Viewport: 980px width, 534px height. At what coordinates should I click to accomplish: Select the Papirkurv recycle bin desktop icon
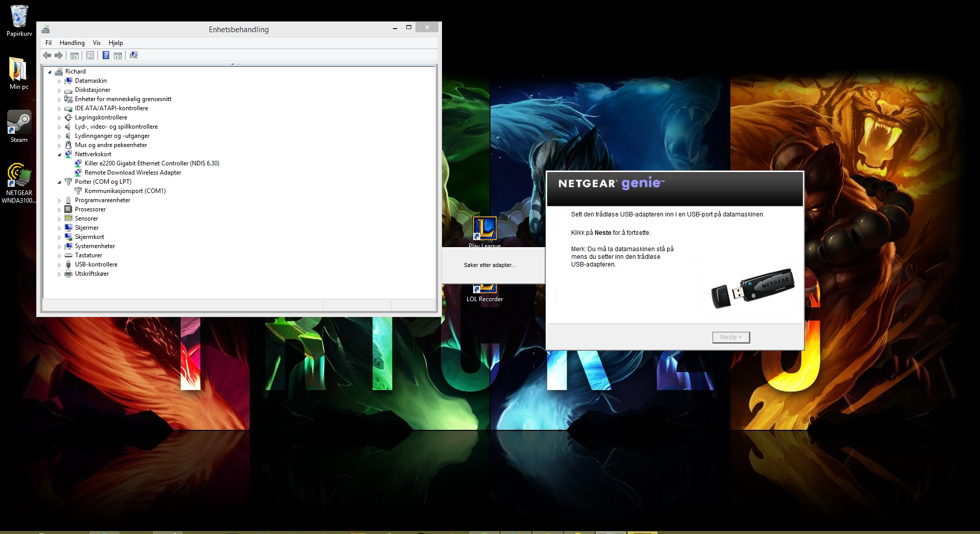pos(19,21)
